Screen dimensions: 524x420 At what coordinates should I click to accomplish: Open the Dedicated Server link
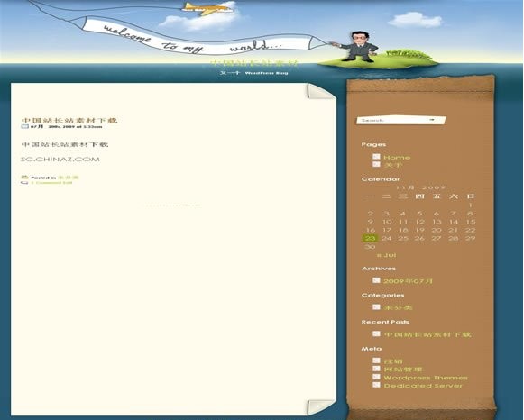click(x=423, y=386)
